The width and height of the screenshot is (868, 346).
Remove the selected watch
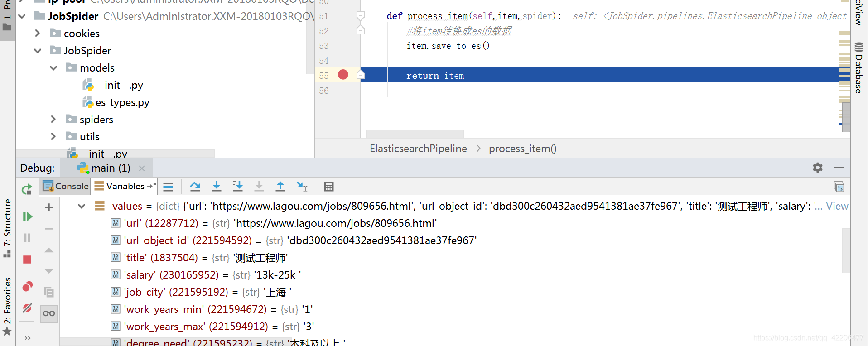[49, 229]
